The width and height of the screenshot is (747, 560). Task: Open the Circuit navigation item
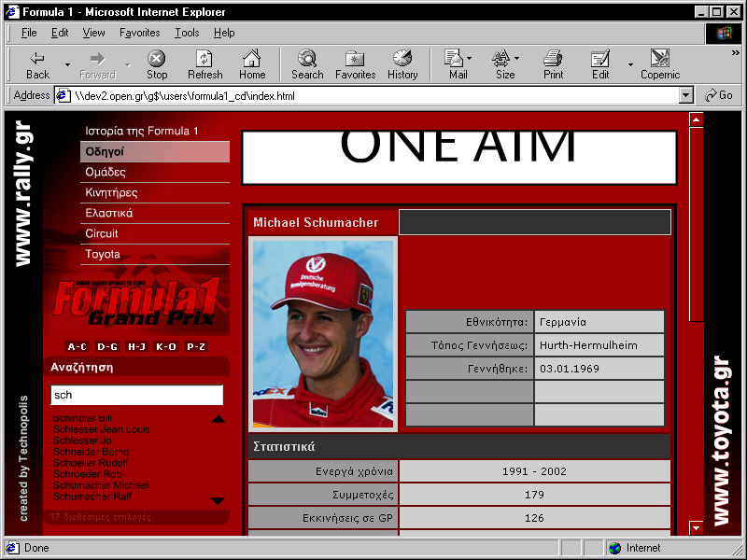pos(155,233)
